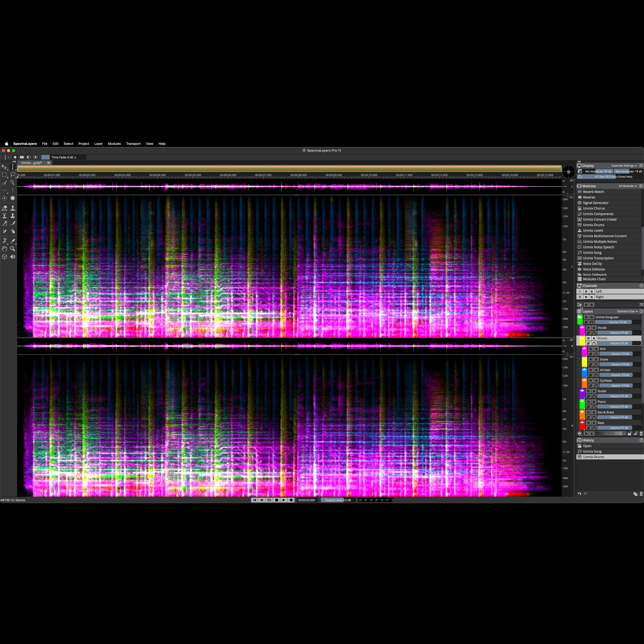Toggle loop playback in transport bar

[269, 500]
